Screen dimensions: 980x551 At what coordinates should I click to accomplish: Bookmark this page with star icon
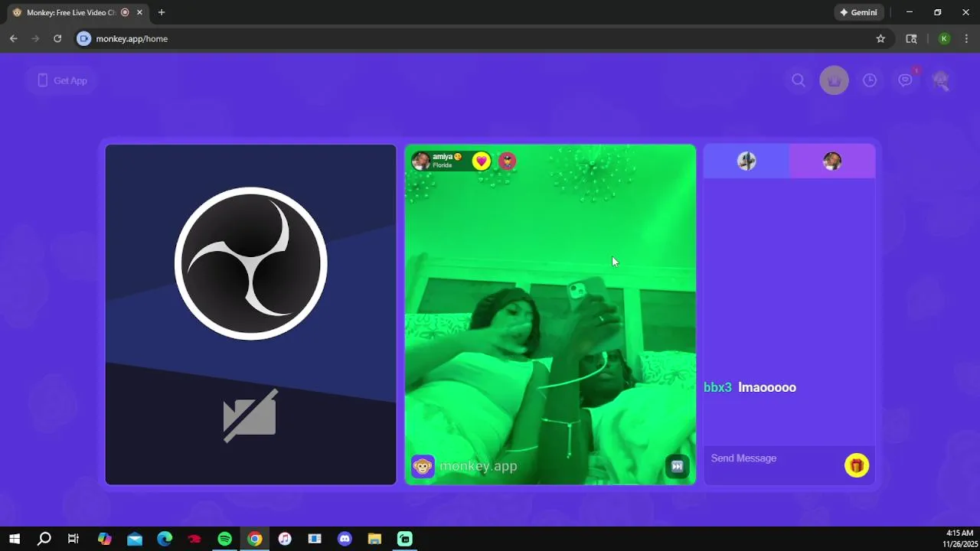880,38
